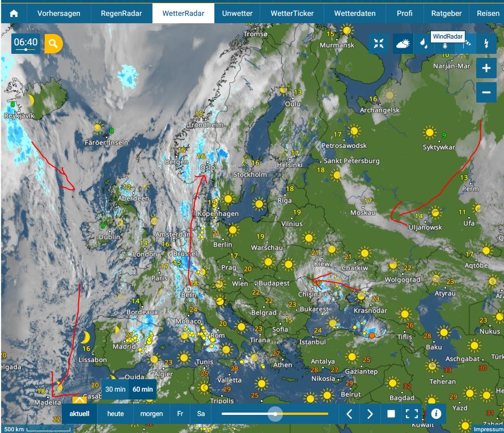Select the cloud and sun weather layer
This screenshot has width=504, height=433.
(403, 44)
